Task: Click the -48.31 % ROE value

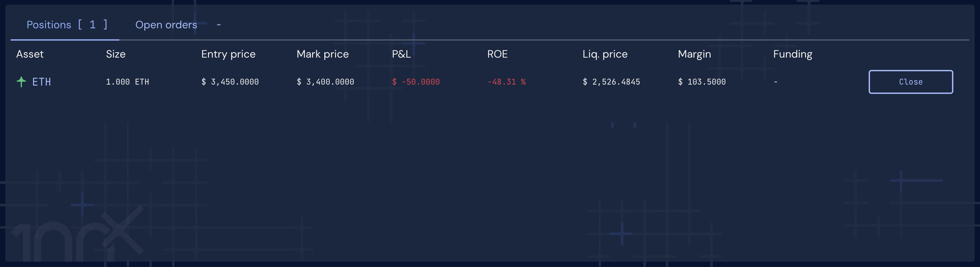Action: pyautogui.click(x=506, y=82)
